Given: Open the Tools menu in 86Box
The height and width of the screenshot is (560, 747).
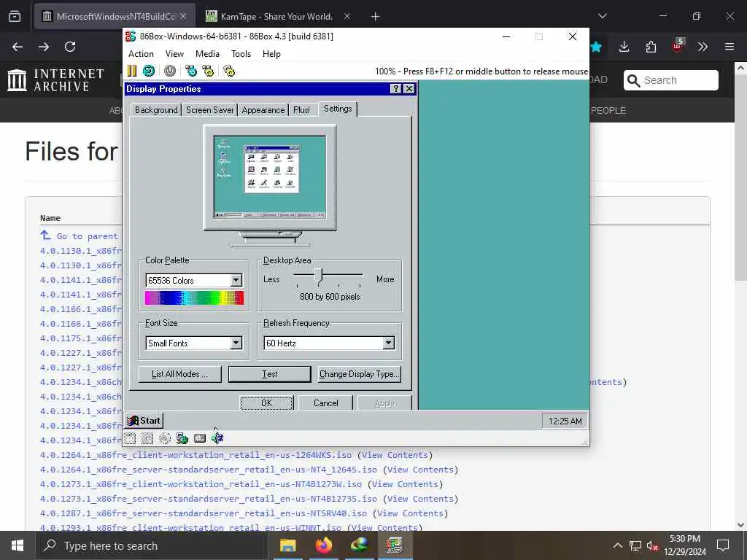Looking at the screenshot, I should tap(241, 54).
